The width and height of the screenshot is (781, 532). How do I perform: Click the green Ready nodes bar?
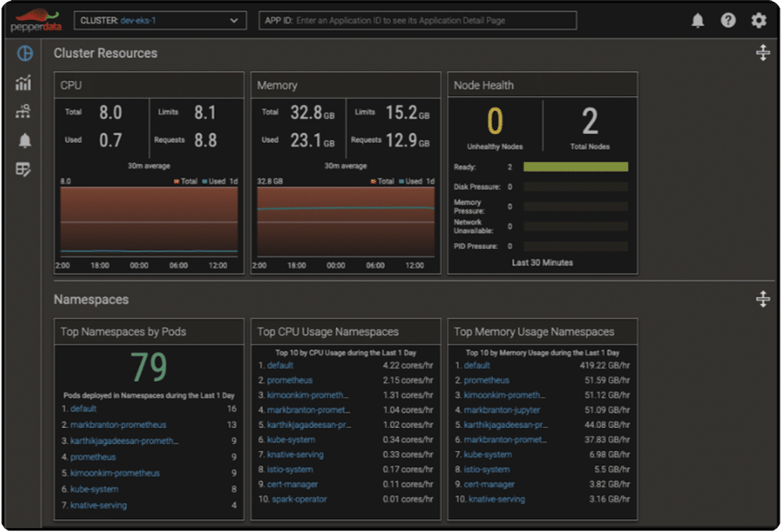pos(575,167)
